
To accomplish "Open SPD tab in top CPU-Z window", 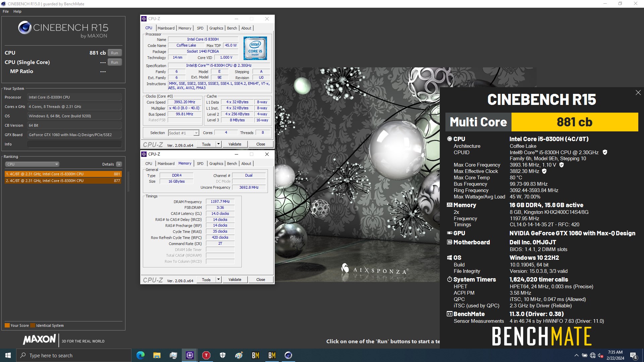I will click(x=200, y=28).
